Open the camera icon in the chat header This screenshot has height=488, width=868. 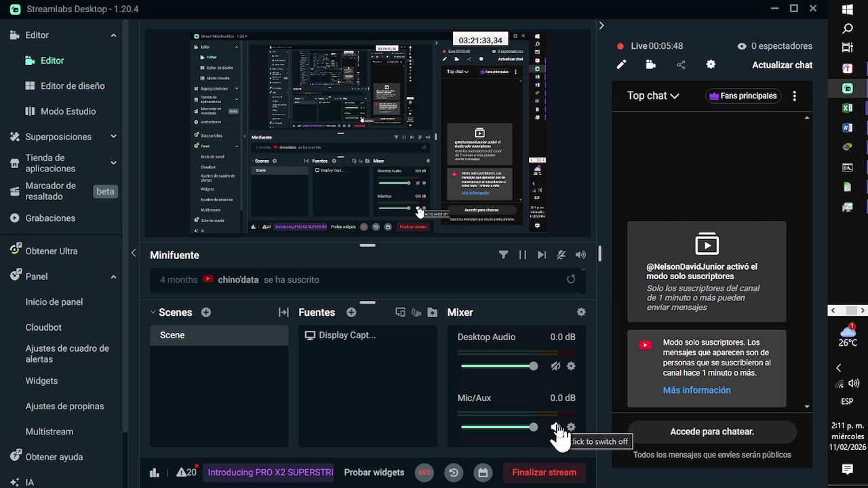651,64
